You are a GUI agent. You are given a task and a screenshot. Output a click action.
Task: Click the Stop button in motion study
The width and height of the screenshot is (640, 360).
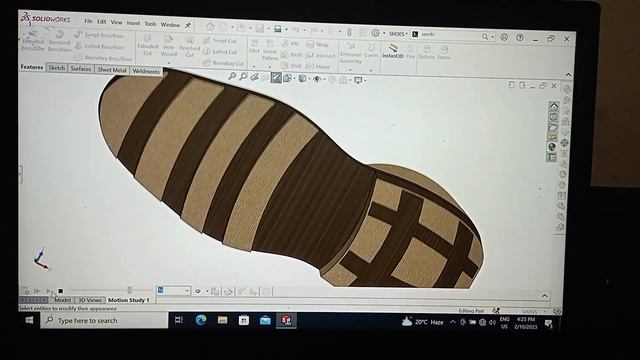[61, 291]
